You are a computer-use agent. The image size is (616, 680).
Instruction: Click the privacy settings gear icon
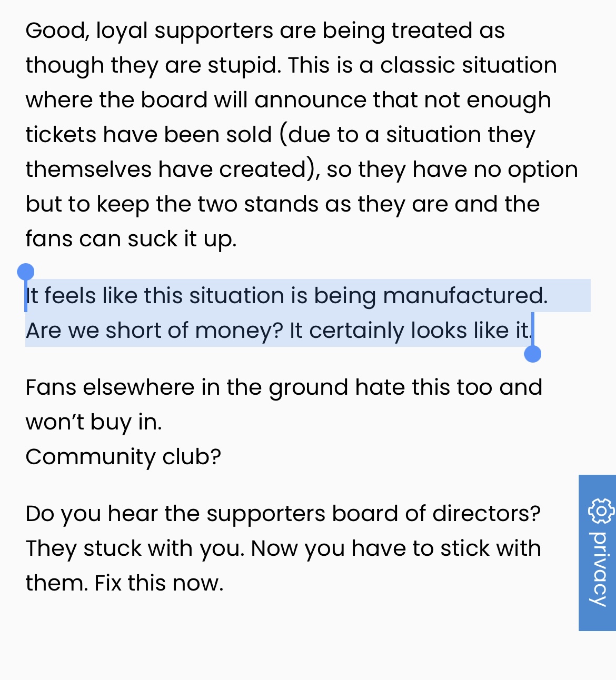pyautogui.click(x=601, y=511)
